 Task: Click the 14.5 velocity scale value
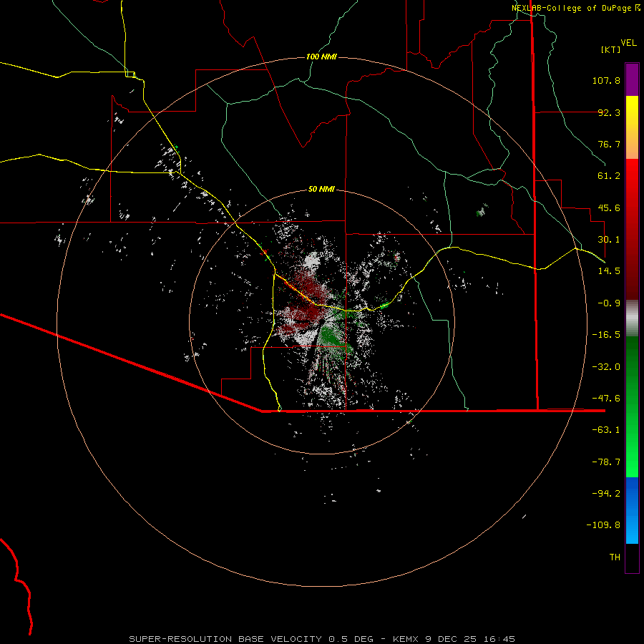coord(609,271)
